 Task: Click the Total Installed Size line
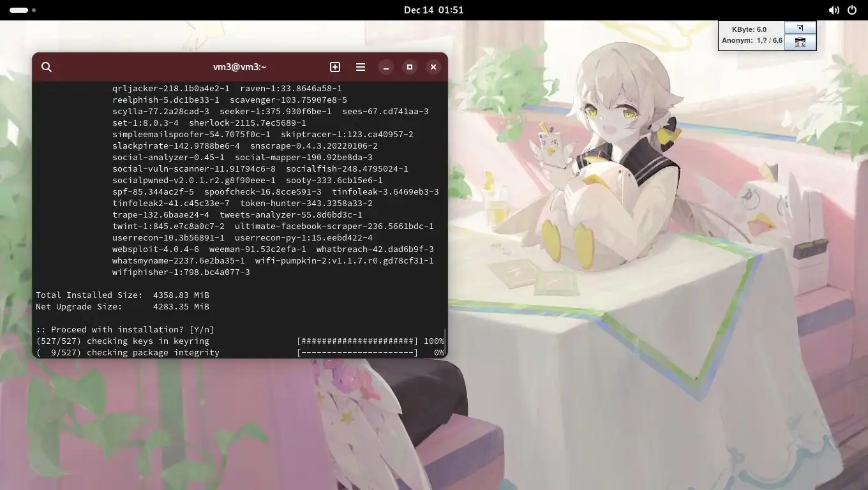click(123, 295)
